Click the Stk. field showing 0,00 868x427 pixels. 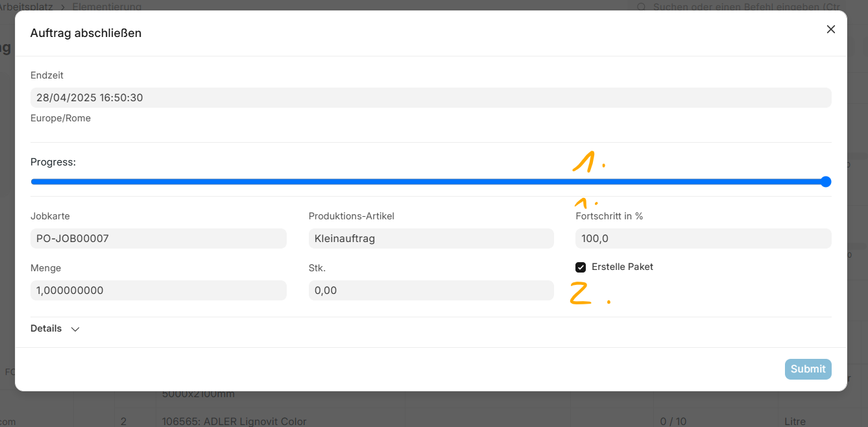(x=431, y=290)
